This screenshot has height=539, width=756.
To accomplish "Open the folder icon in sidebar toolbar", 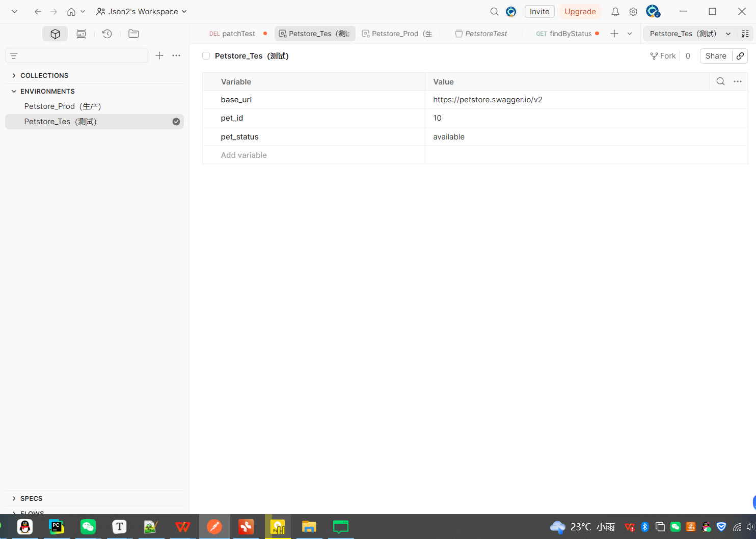I will 133,34.
